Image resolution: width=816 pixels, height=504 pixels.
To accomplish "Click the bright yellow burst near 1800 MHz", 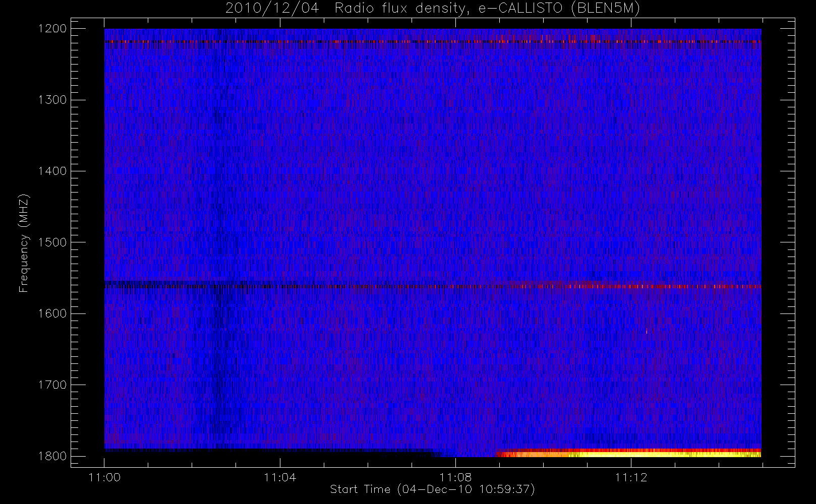I will click(628, 453).
